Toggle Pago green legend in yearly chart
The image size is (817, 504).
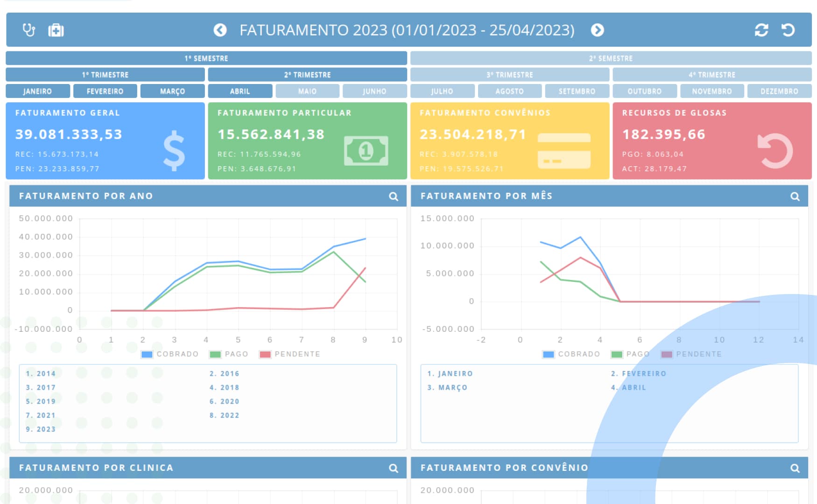tap(229, 354)
